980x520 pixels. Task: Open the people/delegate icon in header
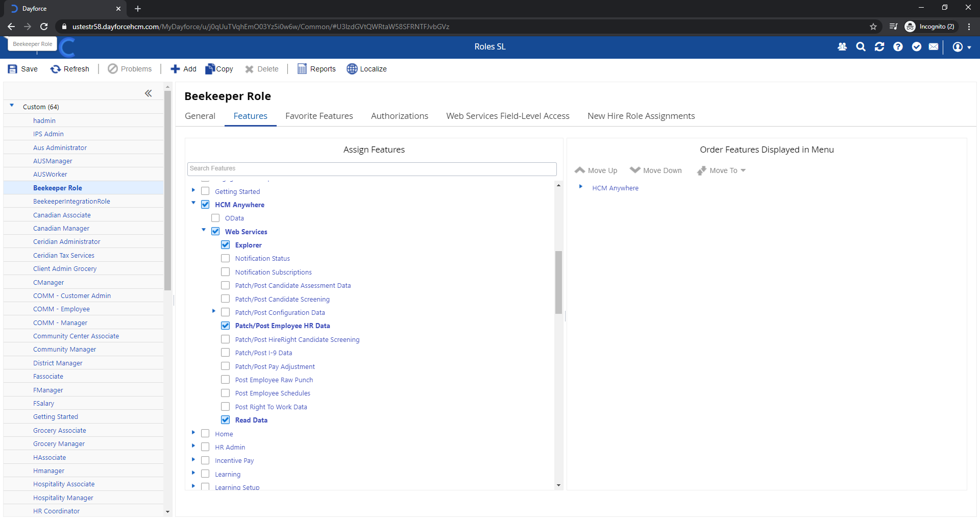[x=842, y=46]
